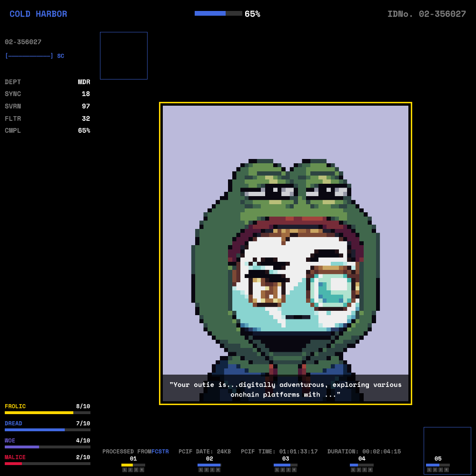Image resolution: width=476 pixels, height=476 pixels.
Task: Select the CMPL 65% row
Action: click(x=47, y=130)
